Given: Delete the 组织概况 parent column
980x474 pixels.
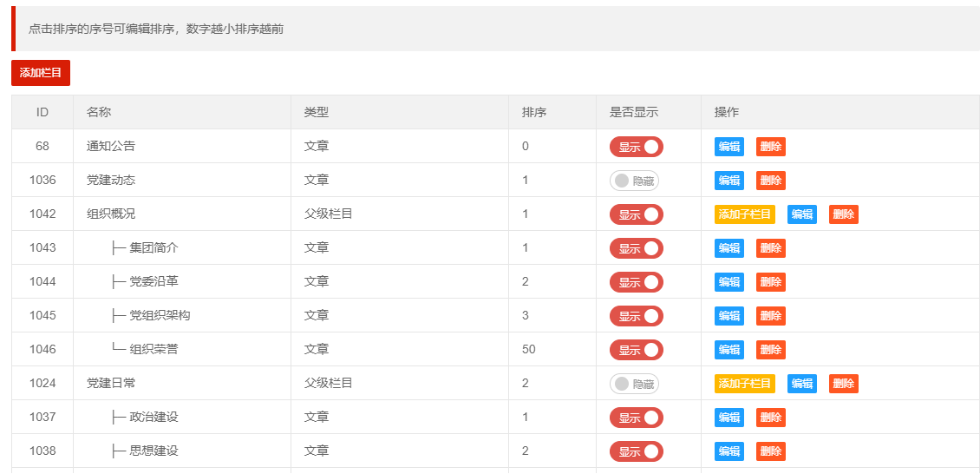Looking at the screenshot, I should click(843, 214).
